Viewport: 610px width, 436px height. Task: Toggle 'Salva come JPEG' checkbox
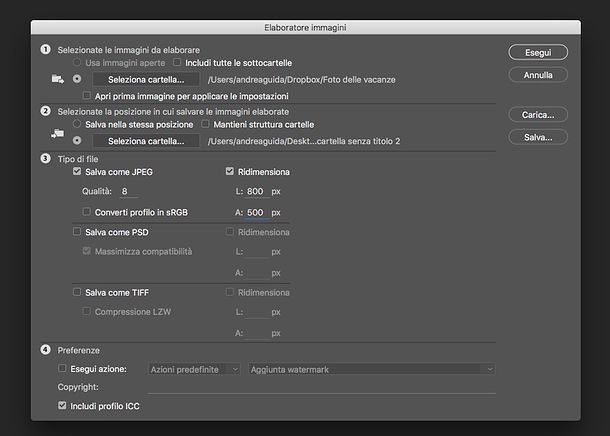point(78,172)
